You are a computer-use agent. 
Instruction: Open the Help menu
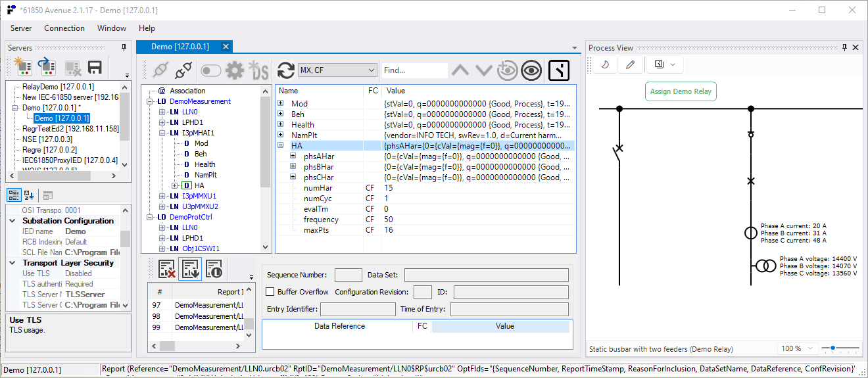click(147, 28)
